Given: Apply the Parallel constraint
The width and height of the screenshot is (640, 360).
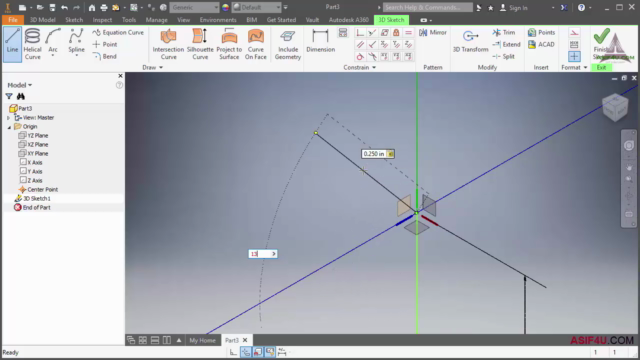Looking at the screenshot, I should click(x=360, y=44).
